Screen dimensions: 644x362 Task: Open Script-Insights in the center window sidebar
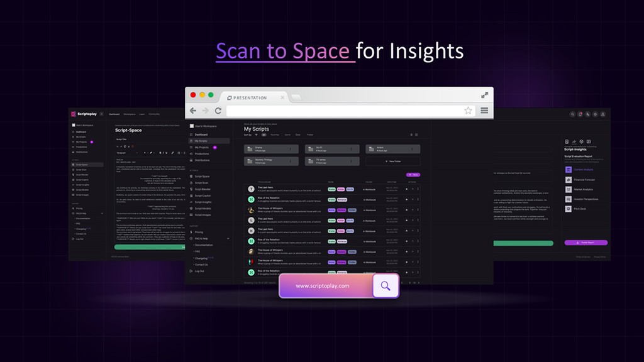pos(203,202)
